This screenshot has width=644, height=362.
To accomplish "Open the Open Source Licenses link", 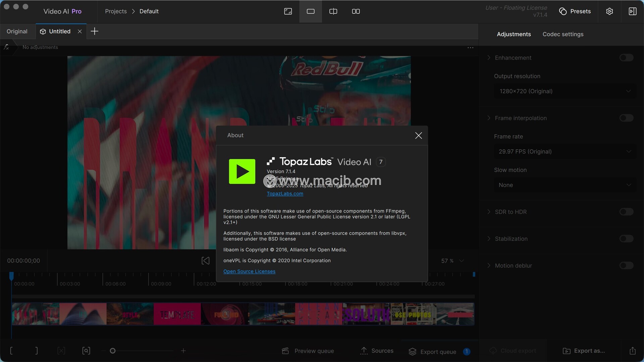I will coord(249,271).
